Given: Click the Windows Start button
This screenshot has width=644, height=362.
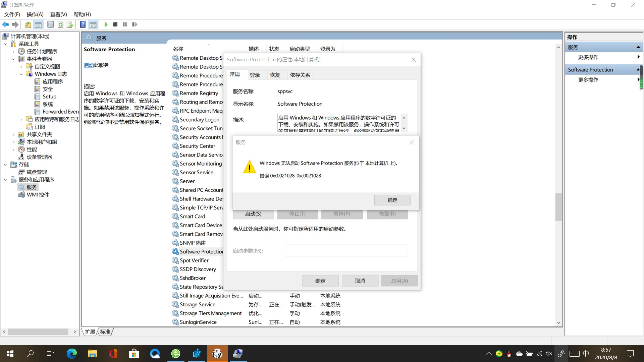Looking at the screenshot, I should 10,354.
